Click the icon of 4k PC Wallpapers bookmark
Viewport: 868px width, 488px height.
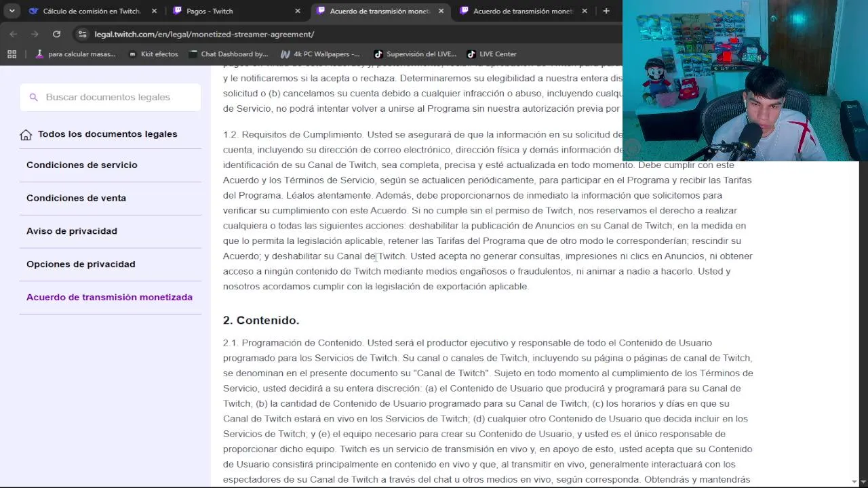pos(285,54)
